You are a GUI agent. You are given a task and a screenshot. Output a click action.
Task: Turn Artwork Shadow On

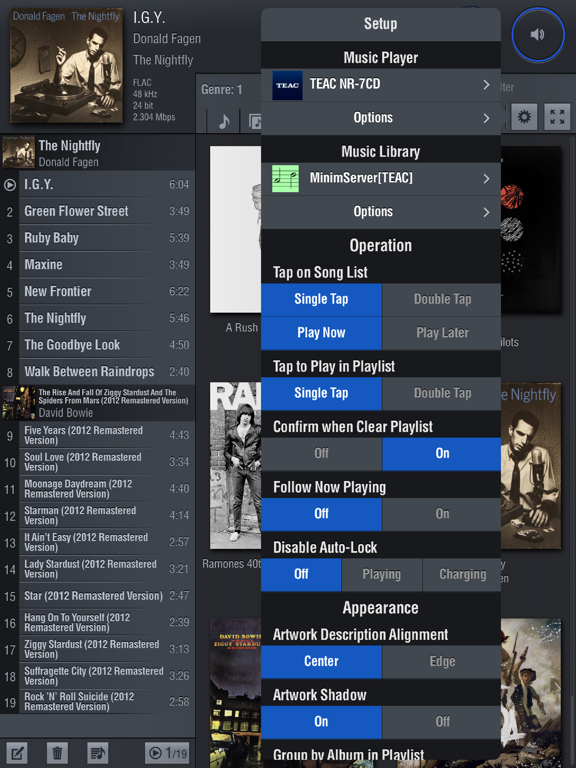321,722
